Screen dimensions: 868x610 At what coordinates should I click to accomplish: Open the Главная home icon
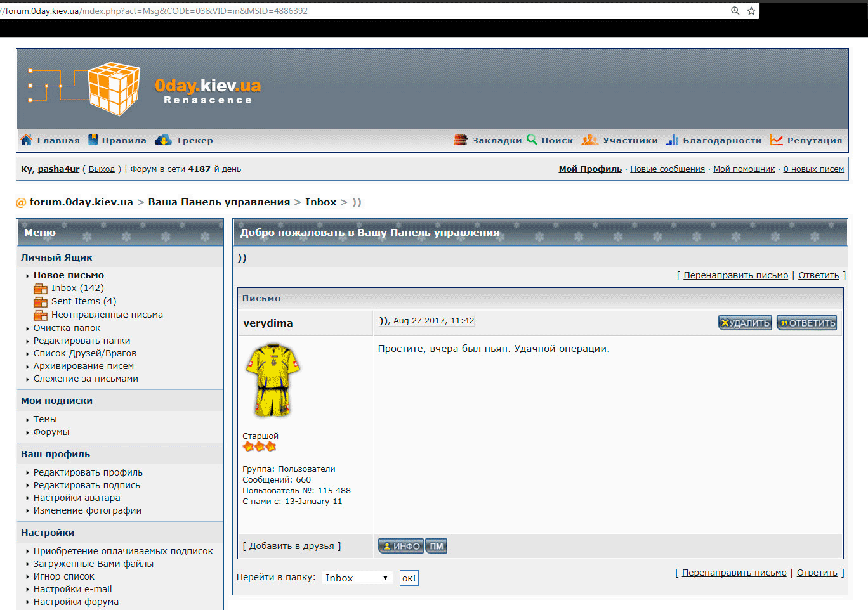26,140
